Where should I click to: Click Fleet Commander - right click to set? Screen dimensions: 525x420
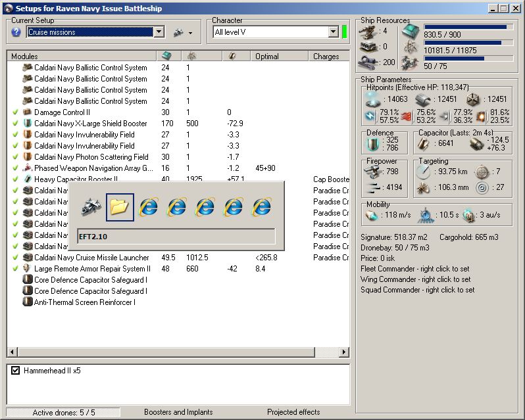pos(415,269)
